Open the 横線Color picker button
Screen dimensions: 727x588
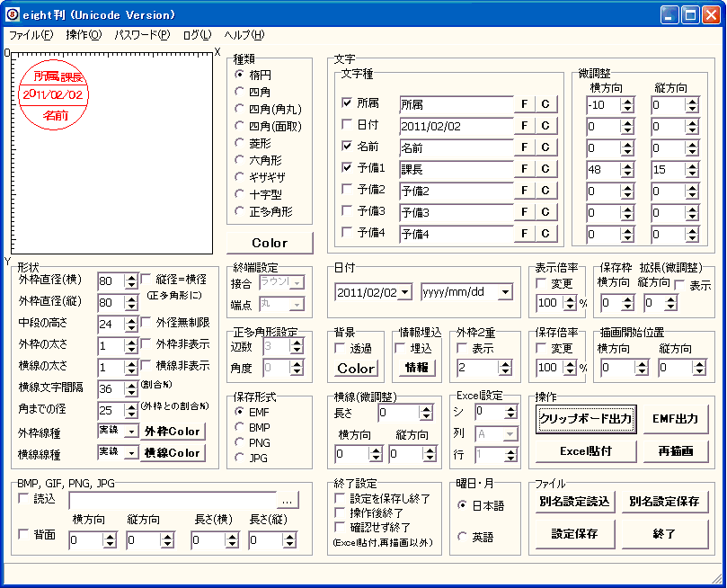coord(172,453)
